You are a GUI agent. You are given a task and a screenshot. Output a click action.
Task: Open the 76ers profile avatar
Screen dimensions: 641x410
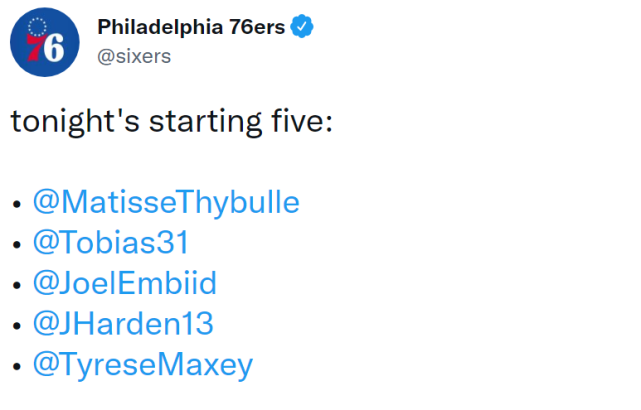click(x=45, y=42)
